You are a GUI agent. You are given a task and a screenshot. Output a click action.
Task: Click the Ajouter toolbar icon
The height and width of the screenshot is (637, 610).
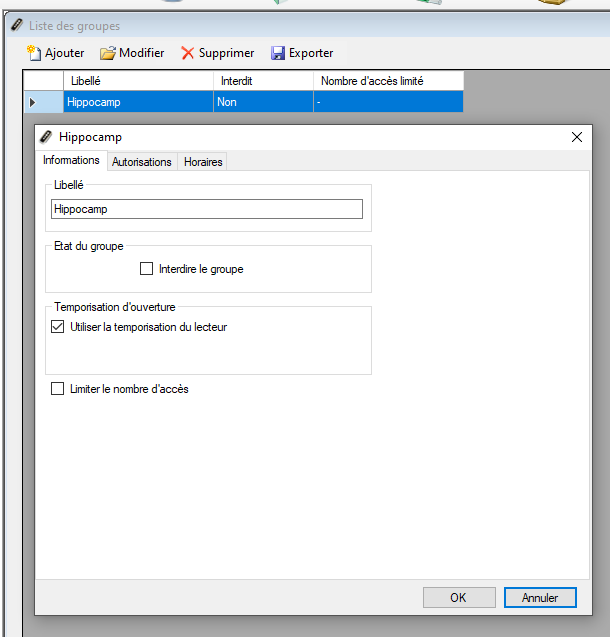pos(34,53)
